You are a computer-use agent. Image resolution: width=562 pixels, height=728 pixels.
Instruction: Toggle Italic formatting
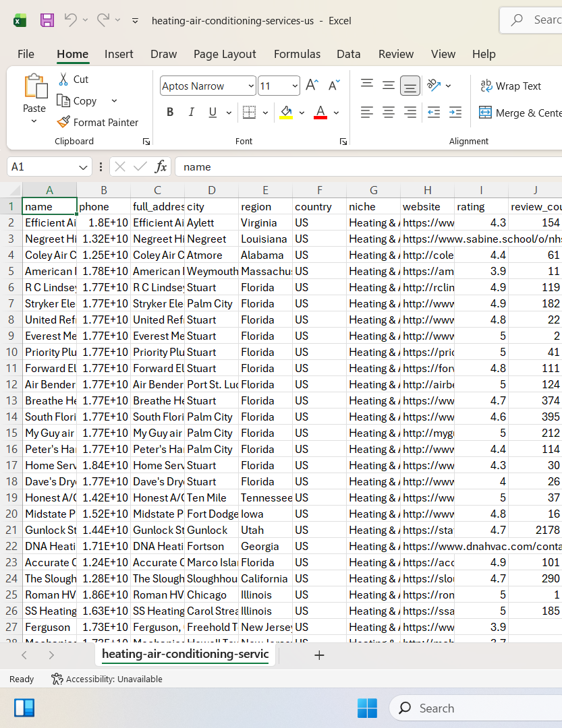[x=191, y=112]
